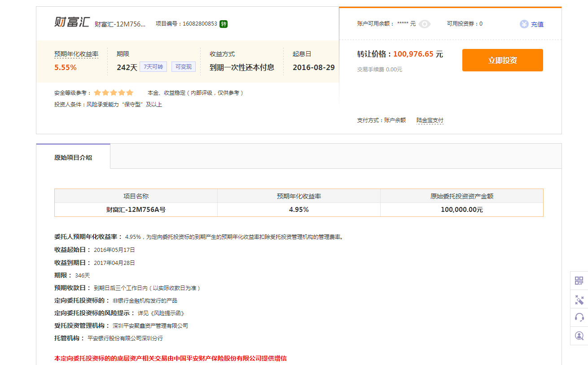
Task: Open customer service via the headset icon
Action: click(579, 317)
